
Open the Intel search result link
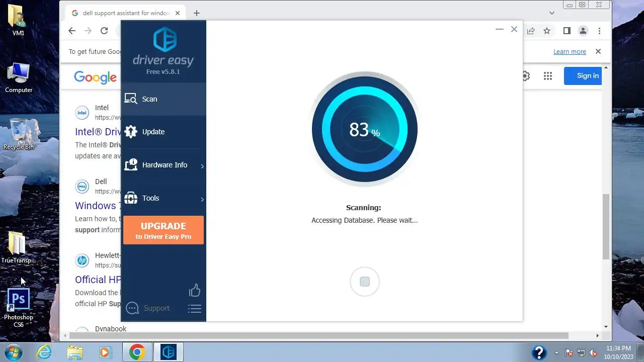pos(98,132)
